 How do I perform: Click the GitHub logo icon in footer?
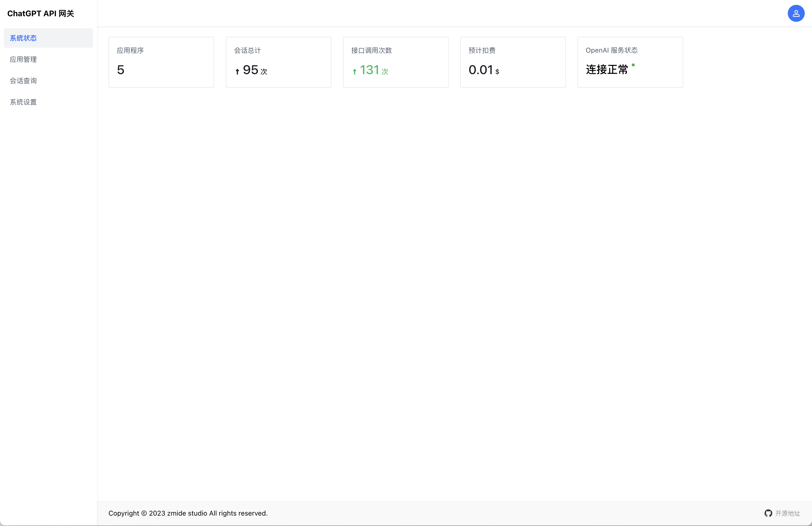768,513
